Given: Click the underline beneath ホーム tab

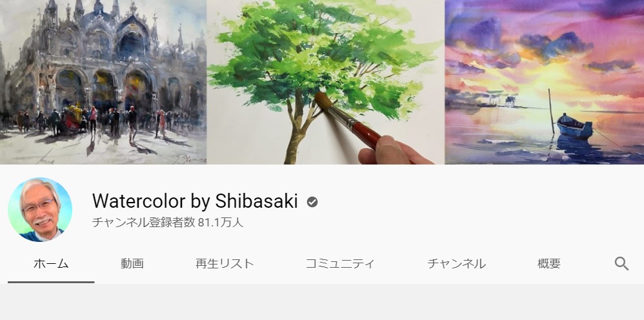Looking at the screenshot, I should point(51,282).
